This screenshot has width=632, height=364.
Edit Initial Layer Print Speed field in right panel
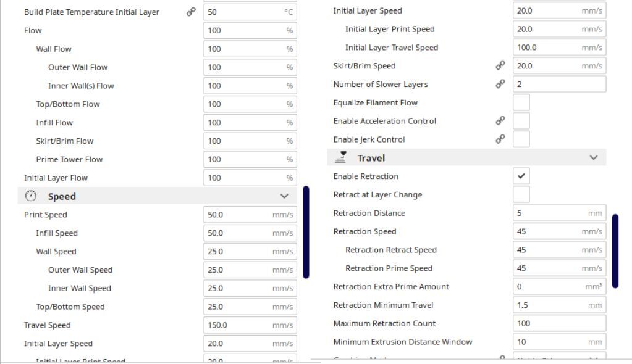pos(560,29)
